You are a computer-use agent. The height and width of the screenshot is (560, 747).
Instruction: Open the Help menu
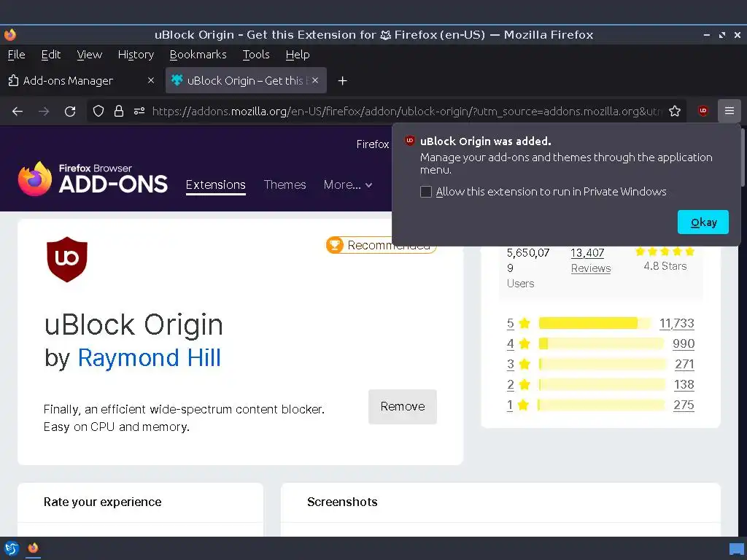click(298, 55)
